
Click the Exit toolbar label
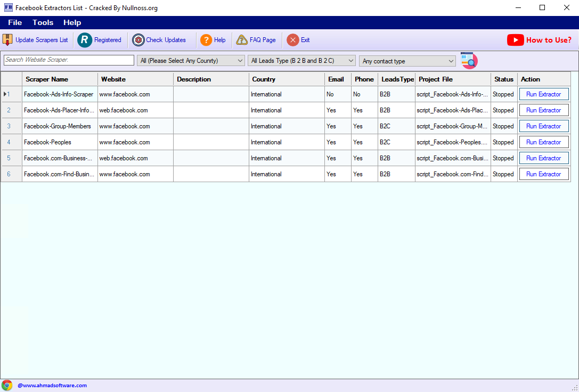[305, 40]
